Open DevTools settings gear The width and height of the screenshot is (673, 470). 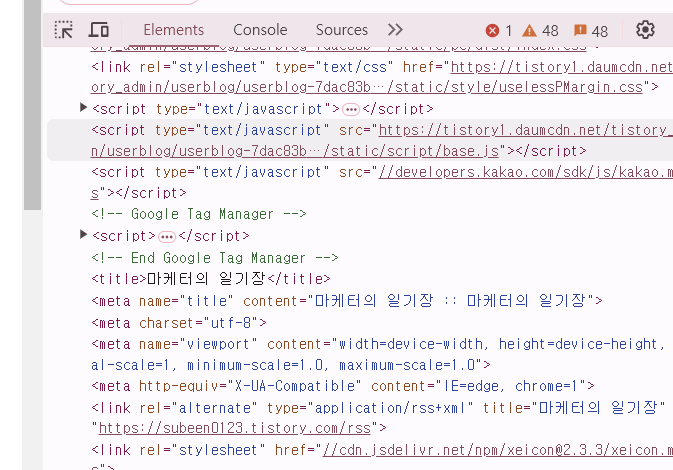645,30
